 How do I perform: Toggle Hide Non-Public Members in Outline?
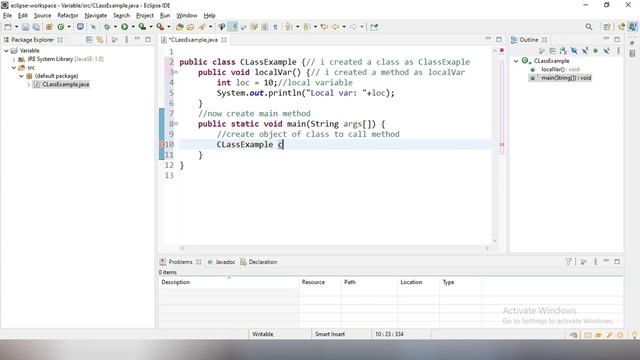596,51
